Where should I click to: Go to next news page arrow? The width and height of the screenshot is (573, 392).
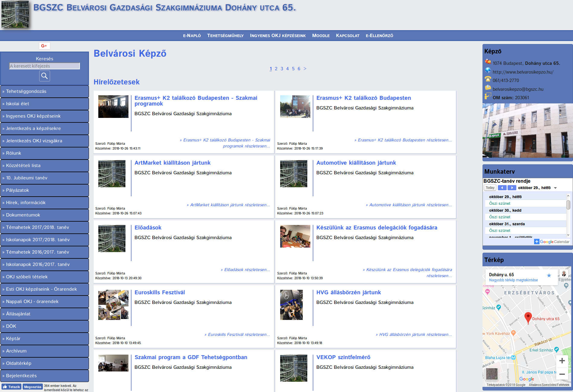pos(305,69)
